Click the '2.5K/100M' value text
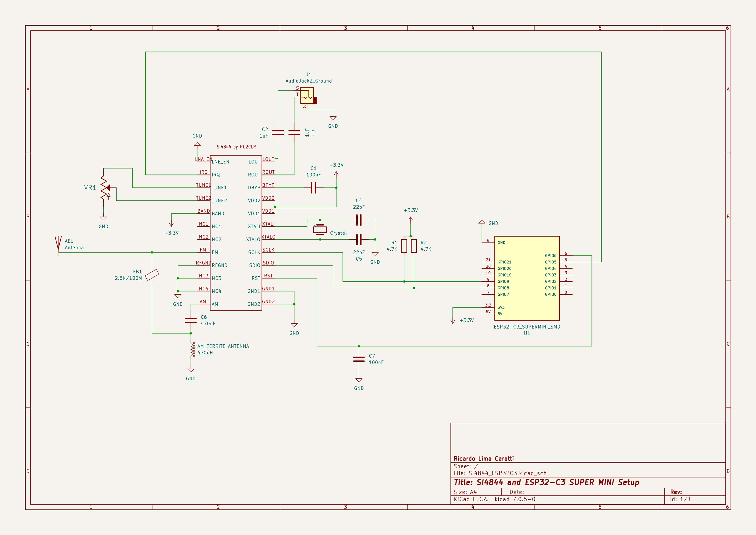Image resolution: width=756 pixels, height=535 pixels. 128,278
